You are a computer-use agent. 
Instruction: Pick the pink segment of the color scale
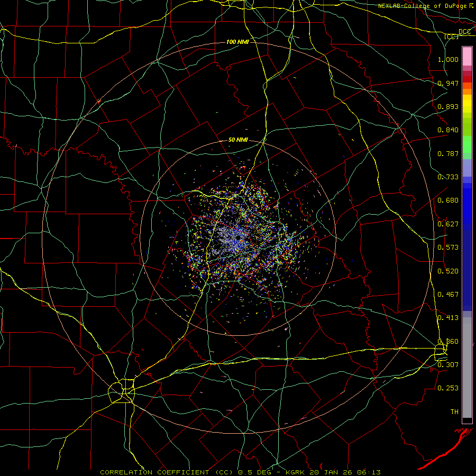click(x=467, y=57)
